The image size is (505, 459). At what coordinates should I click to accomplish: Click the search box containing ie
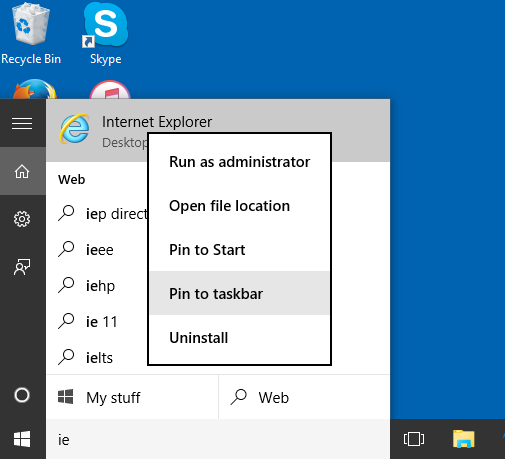pos(218,440)
